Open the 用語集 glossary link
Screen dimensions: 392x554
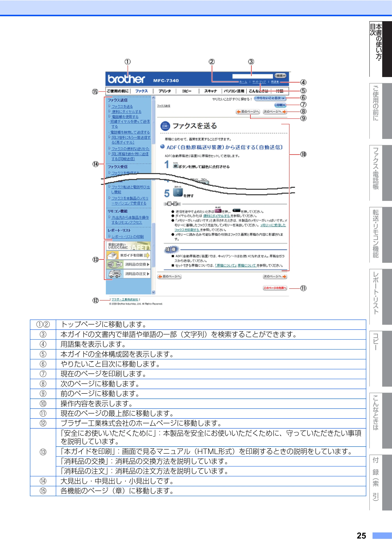[x=275, y=82]
